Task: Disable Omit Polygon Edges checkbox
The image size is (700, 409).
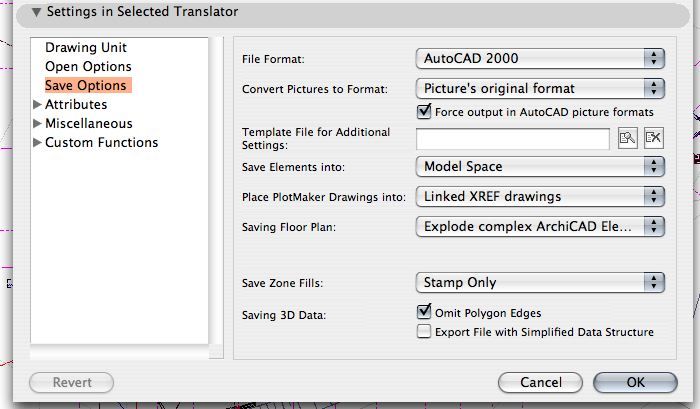Action: click(x=424, y=313)
